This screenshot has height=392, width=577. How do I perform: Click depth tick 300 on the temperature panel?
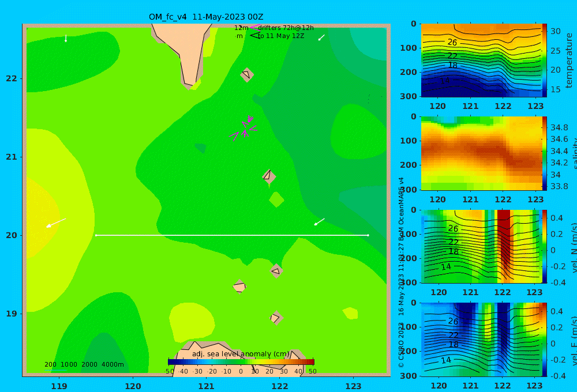pos(409,96)
